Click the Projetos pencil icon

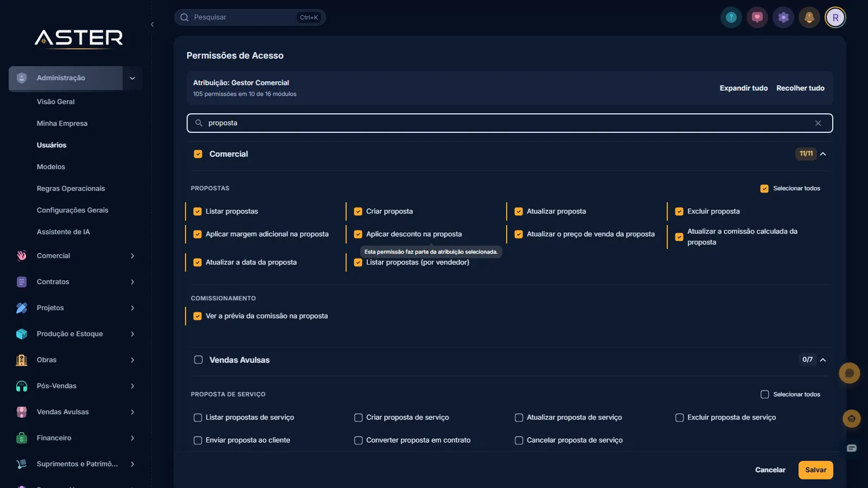[22, 308]
